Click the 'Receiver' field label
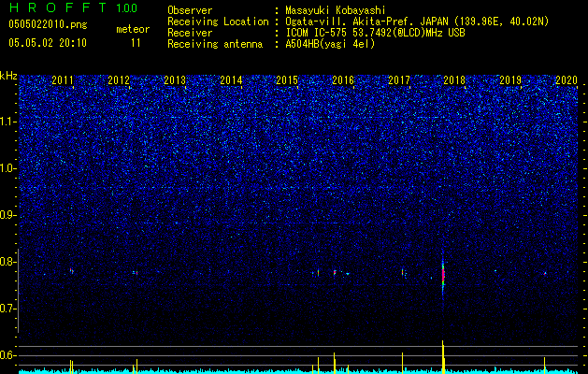588x374 pixels. [x=190, y=33]
